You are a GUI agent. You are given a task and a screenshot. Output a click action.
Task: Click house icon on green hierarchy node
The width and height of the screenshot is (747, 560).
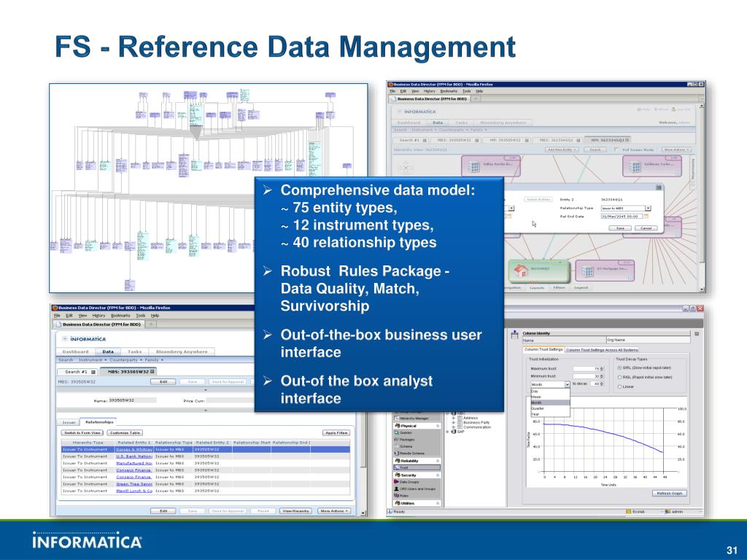click(x=521, y=271)
